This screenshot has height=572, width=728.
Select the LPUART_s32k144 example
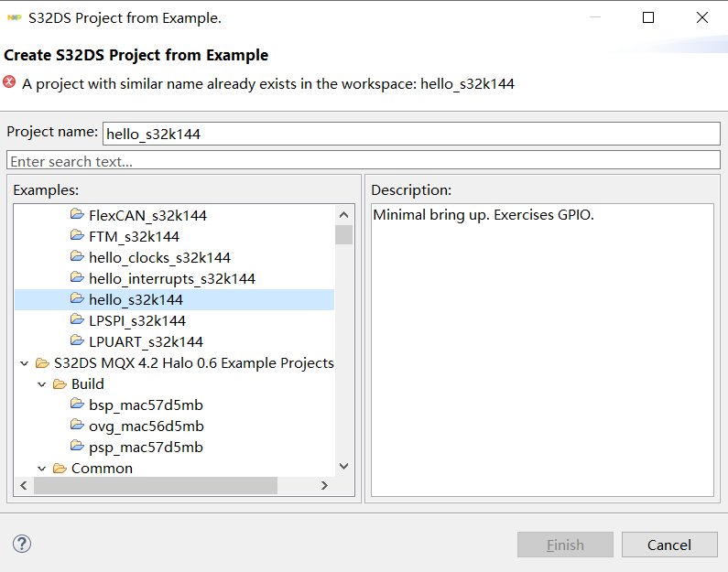146,342
